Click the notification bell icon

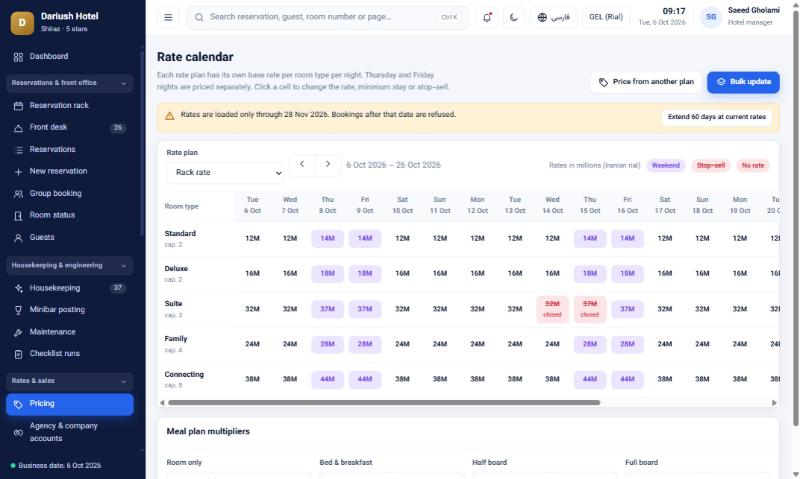(x=487, y=17)
